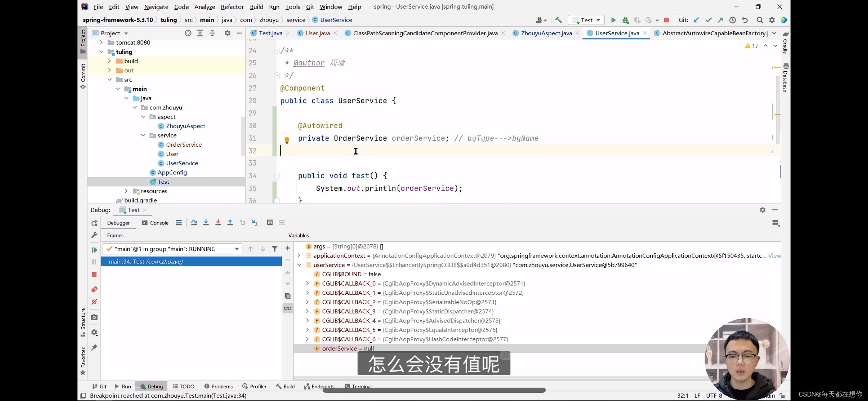Image resolution: width=868 pixels, height=401 pixels.
Task: Open the thread selector combo box
Action: (172, 249)
